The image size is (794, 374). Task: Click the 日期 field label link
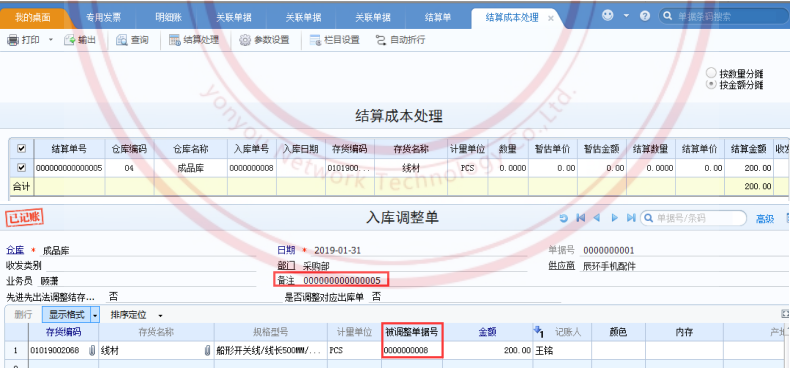click(286, 250)
